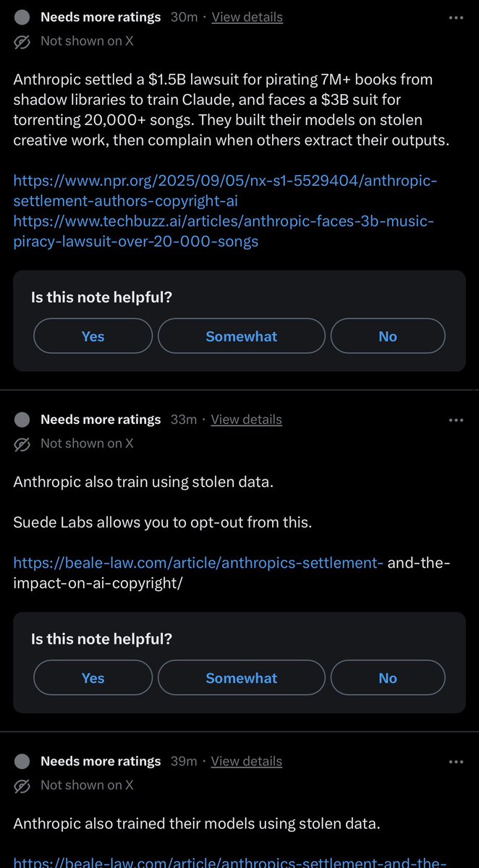This screenshot has height=868, width=479.
Task: Open View details for the 33m note
Action: tap(247, 420)
